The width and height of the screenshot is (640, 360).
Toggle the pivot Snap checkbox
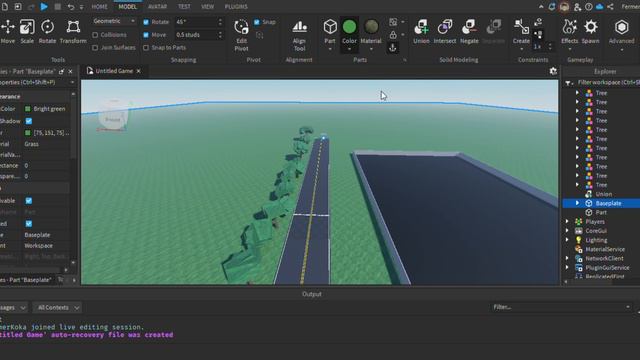[x=257, y=22]
